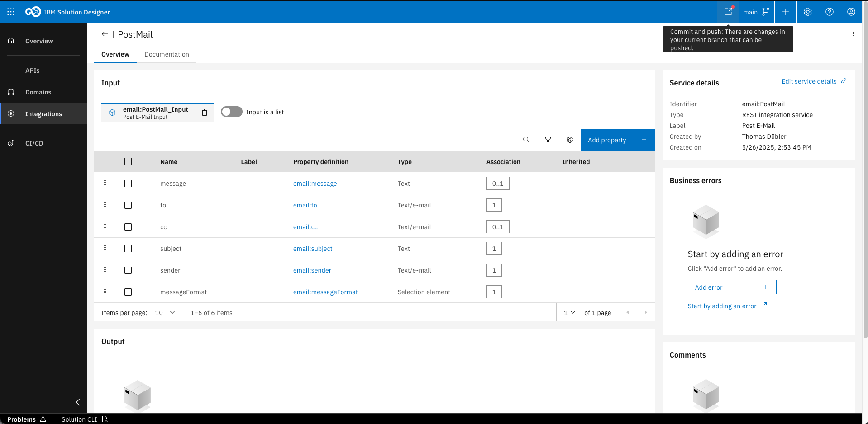The image size is (868, 424).
Task: Enable the 'Input is a list' toggle
Action: click(x=231, y=112)
